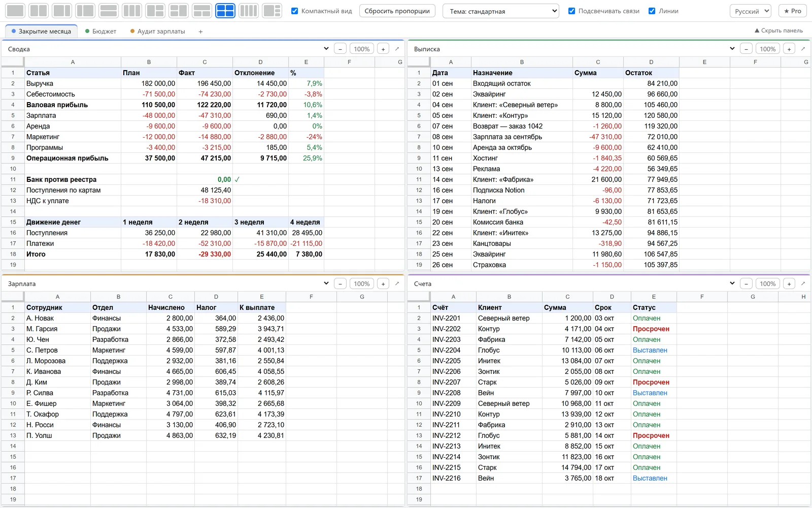The height and width of the screenshot is (508, 812).
Task: Click Сбросить пропорции button
Action: [397, 11]
